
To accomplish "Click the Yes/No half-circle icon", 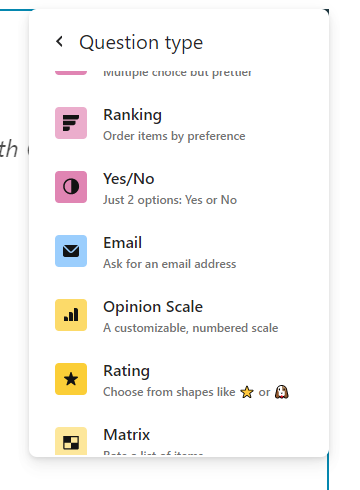I will pyautogui.click(x=71, y=187).
